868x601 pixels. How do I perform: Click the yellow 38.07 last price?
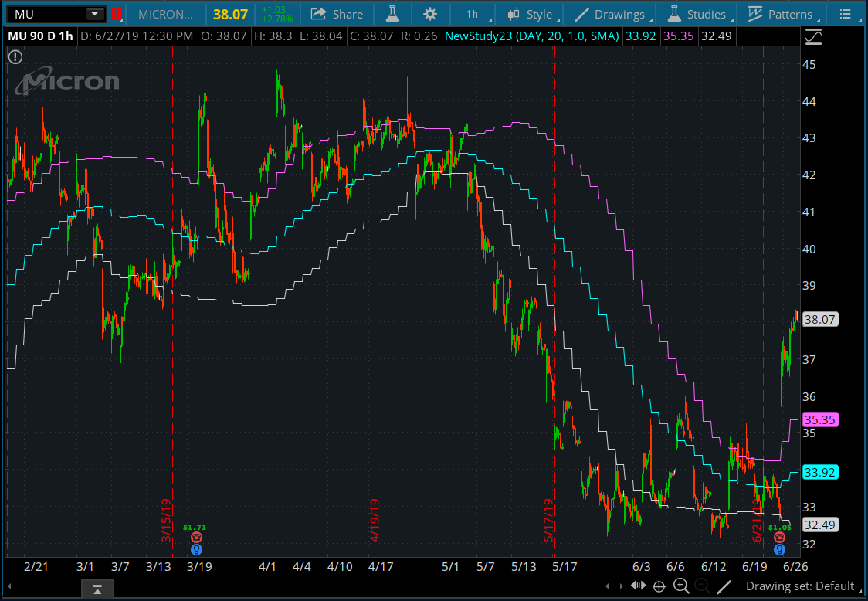[x=230, y=15]
